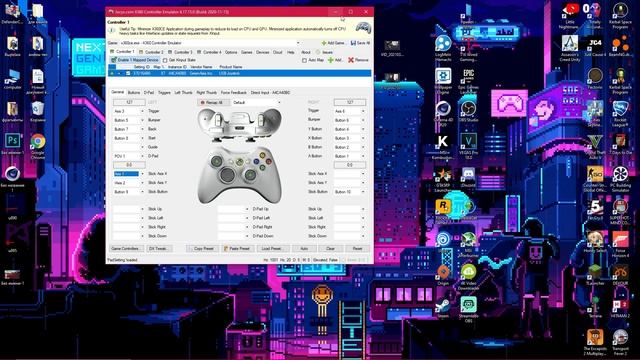Open the Streamlabs OBS desktop shortcut
This screenshot has width=640, height=360.
468,305
